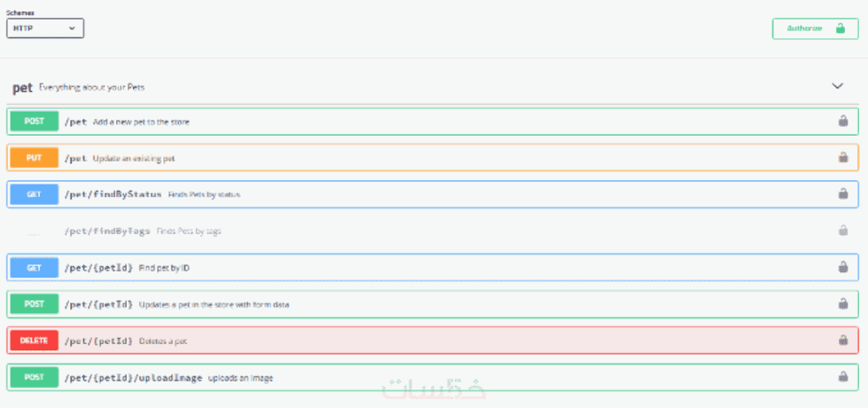Expand the /pet/findByStatus endpoint path
This screenshot has height=408, width=868.
point(113,195)
